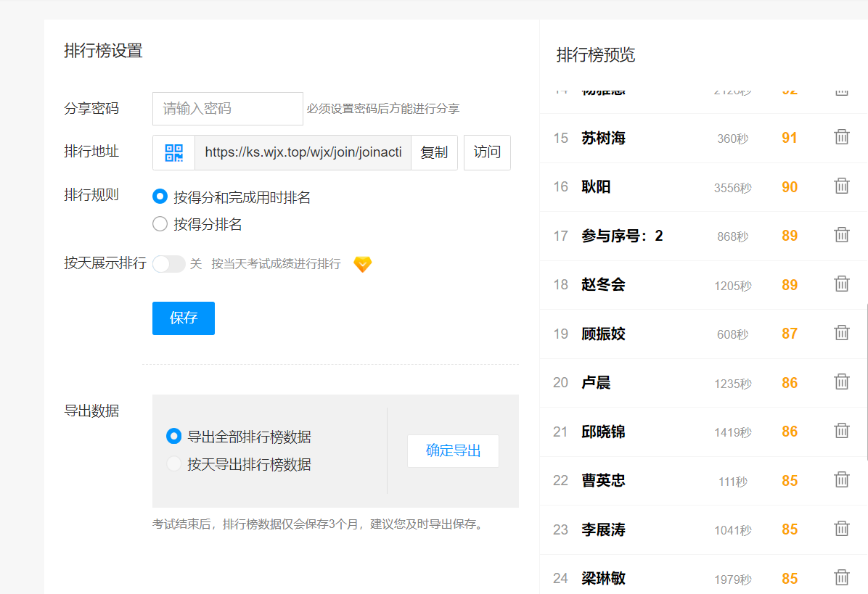The image size is (868, 594).
Task: Select 按天导出排行榜数据 option
Action: 173,464
